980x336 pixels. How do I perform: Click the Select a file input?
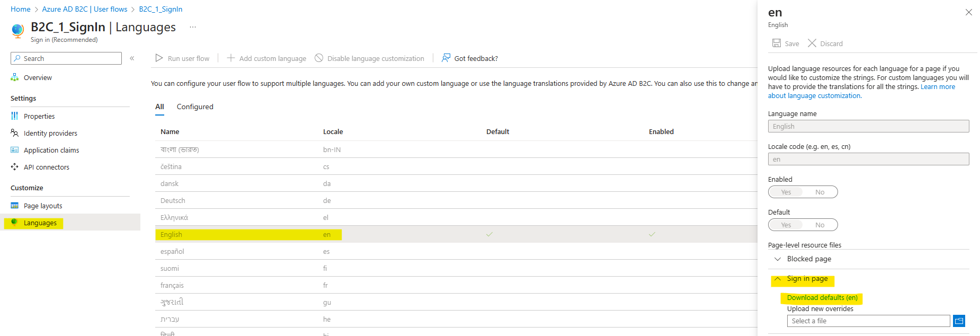869,321
